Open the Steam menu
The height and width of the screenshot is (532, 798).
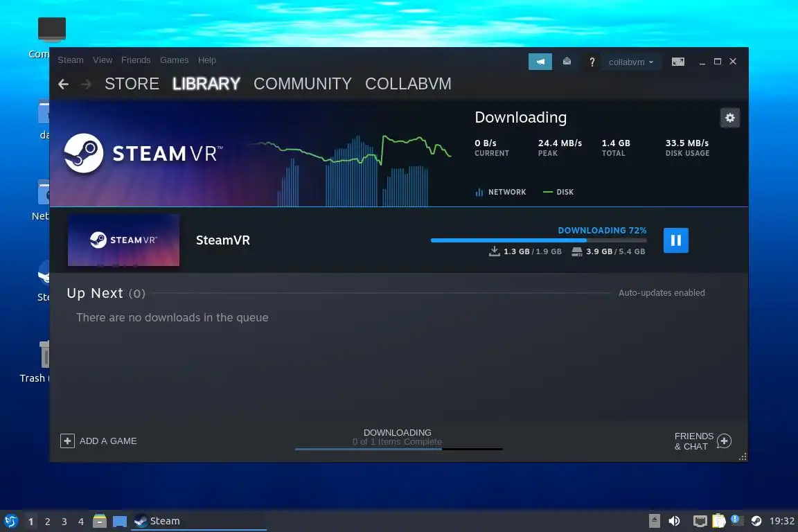(x=70, y=60)
